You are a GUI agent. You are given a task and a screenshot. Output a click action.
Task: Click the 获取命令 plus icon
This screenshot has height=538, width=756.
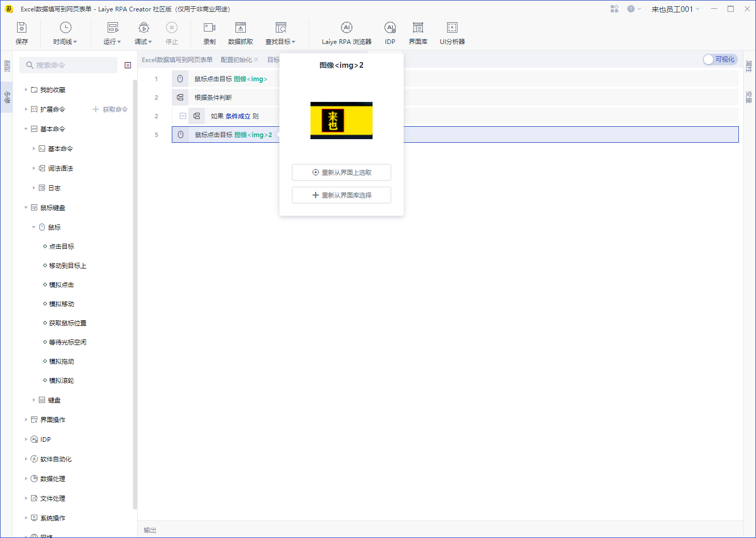pyautogui.click(x=96, y=109)
